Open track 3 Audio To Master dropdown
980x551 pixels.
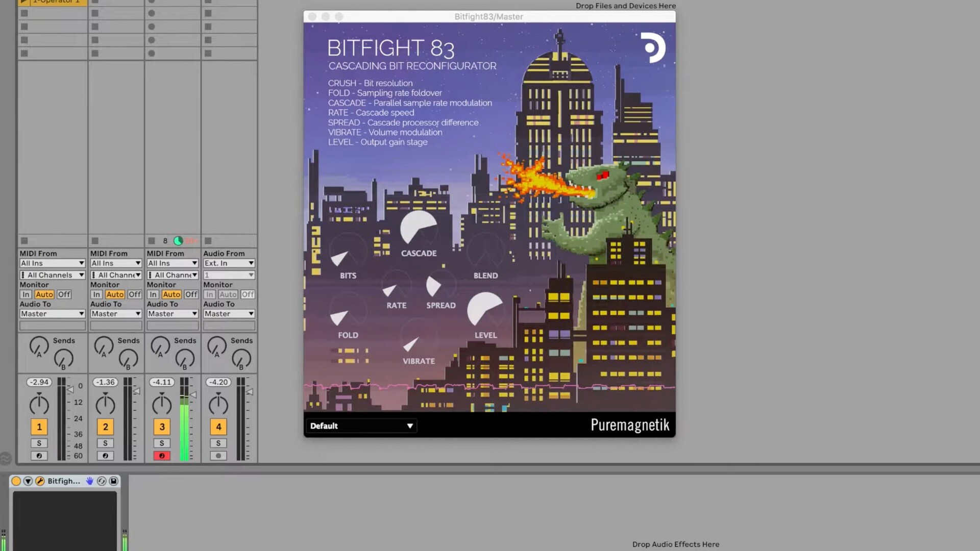(173, 314)
